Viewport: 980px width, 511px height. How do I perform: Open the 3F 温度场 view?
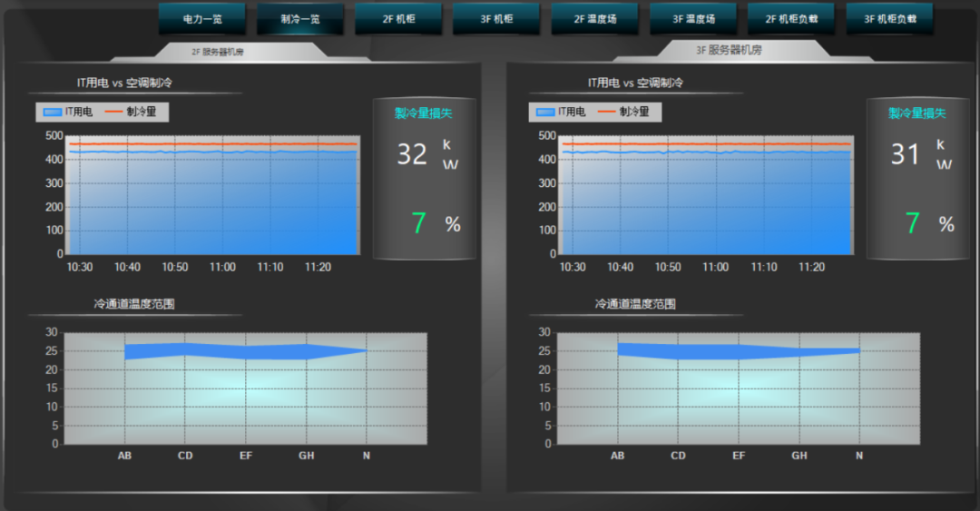point(693,19)
